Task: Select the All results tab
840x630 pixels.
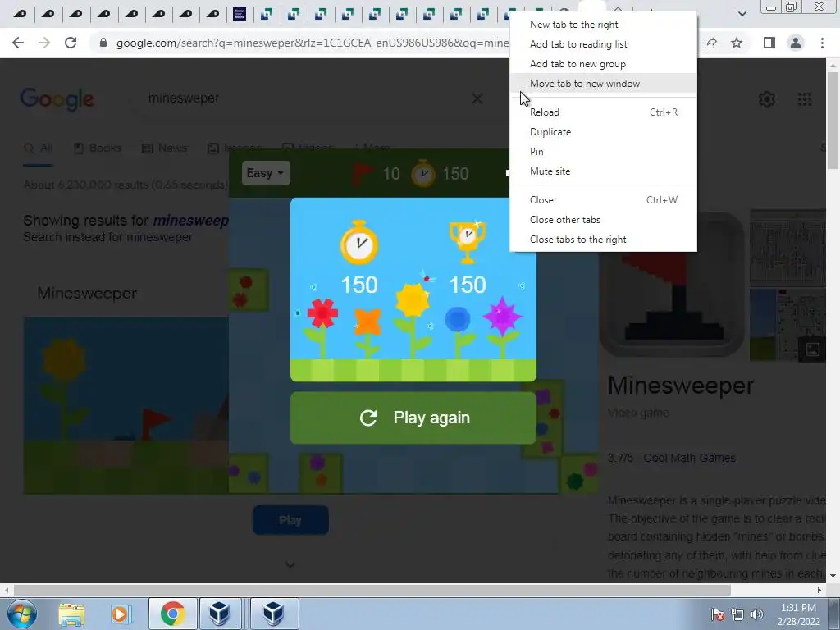Action: click(x=38, y=148)
